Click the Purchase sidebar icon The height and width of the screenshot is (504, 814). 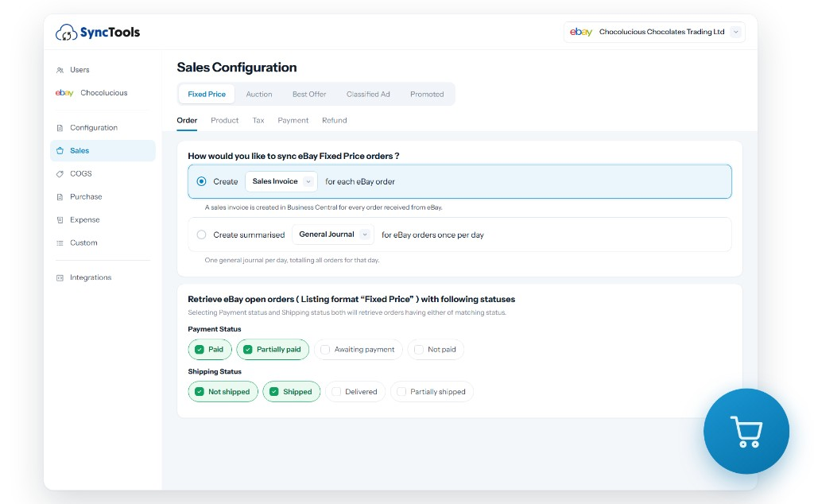click(60, 196)
